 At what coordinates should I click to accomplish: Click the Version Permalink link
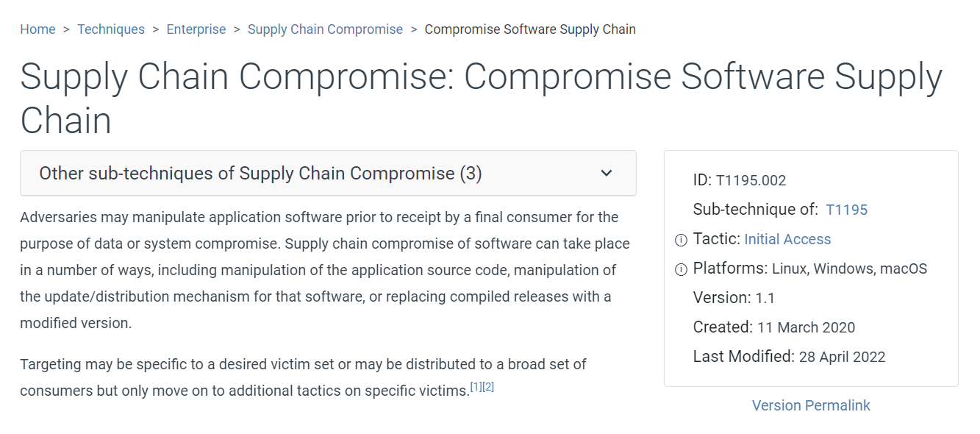(x=811, y=405)
